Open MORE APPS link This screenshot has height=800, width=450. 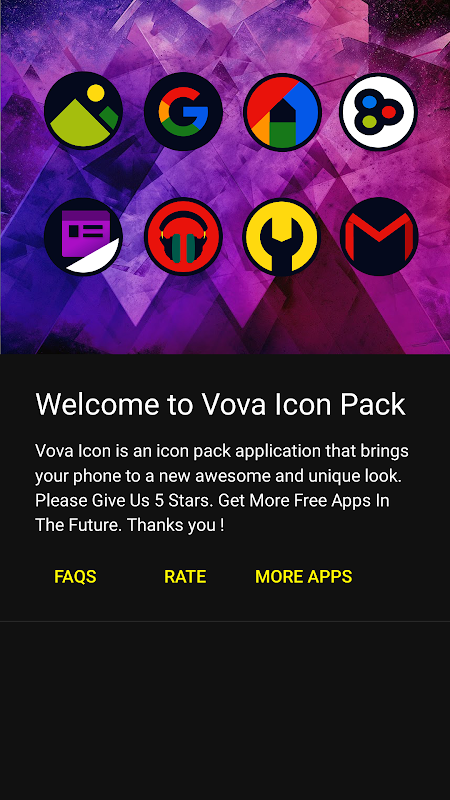304,577
